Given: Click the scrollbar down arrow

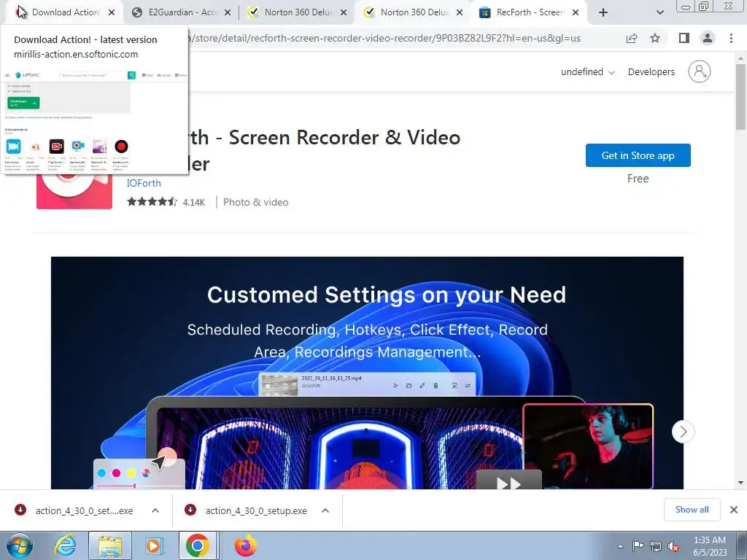Looking at the screenshot, I should click(741, 483).
